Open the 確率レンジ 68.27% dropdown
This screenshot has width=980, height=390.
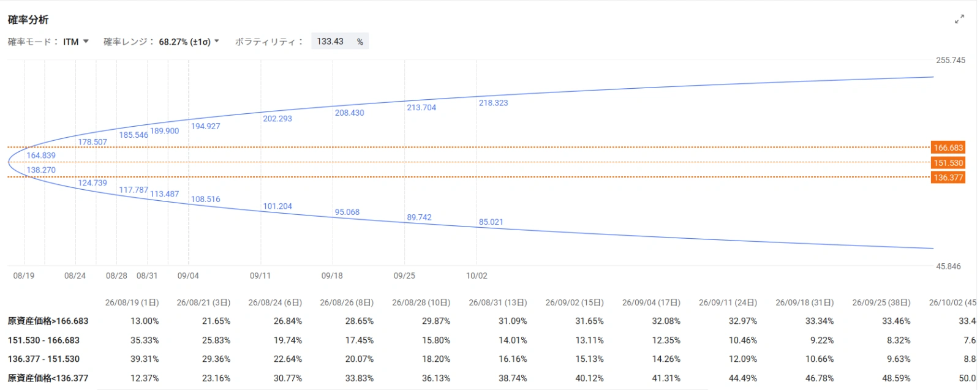[189, 42]
